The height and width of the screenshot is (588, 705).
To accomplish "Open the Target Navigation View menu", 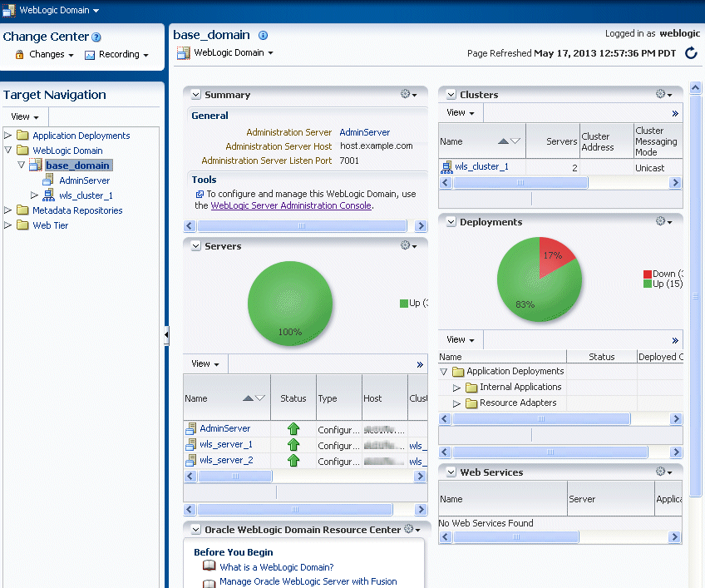I will [x=25, y=117].
